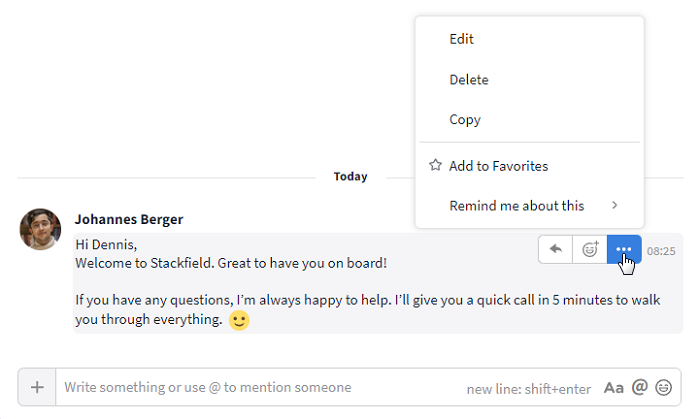
Task: Click the reply arrow icon on message
Action: (x=555, y=249)
